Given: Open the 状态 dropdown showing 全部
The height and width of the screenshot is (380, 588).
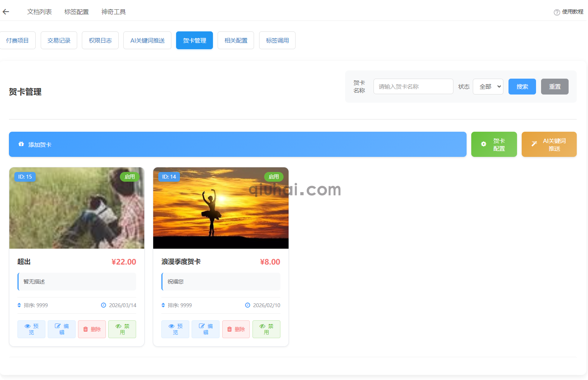Looking at the screenshot, I should click(488, 86).
